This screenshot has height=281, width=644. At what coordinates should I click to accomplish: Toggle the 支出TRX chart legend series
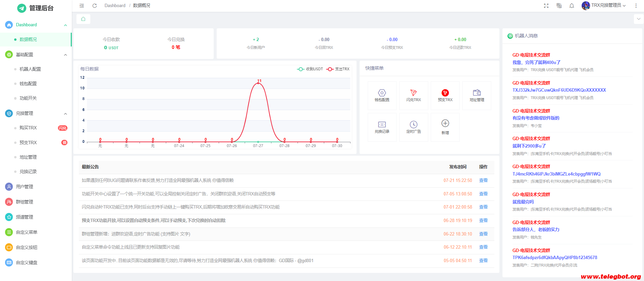[x=338, y=69]
